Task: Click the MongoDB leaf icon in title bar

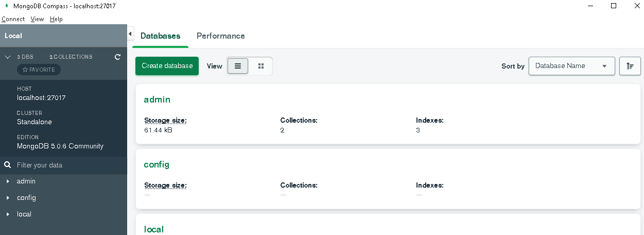Action: (7, 6)
